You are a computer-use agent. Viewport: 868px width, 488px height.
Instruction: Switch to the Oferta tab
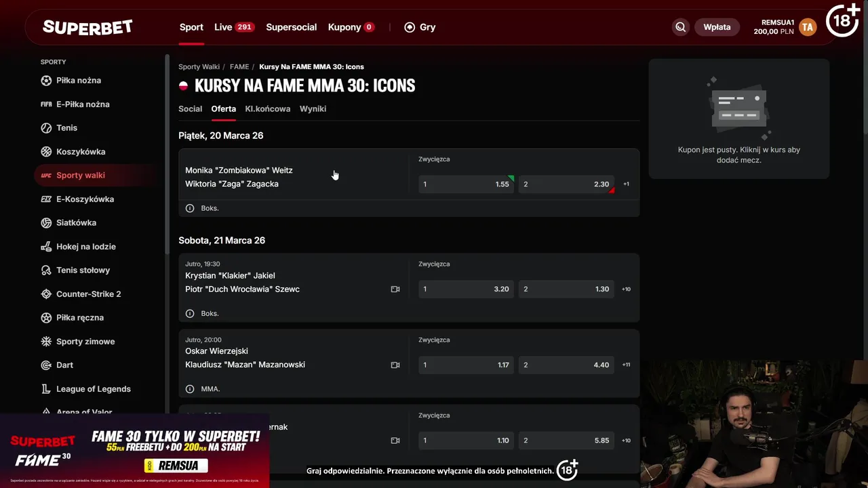(224, 108)
